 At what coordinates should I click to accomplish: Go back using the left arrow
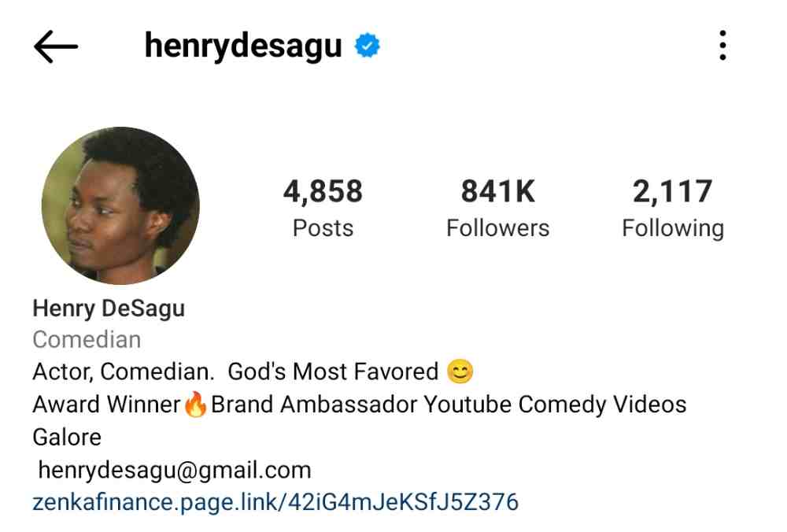click(56, 46)
